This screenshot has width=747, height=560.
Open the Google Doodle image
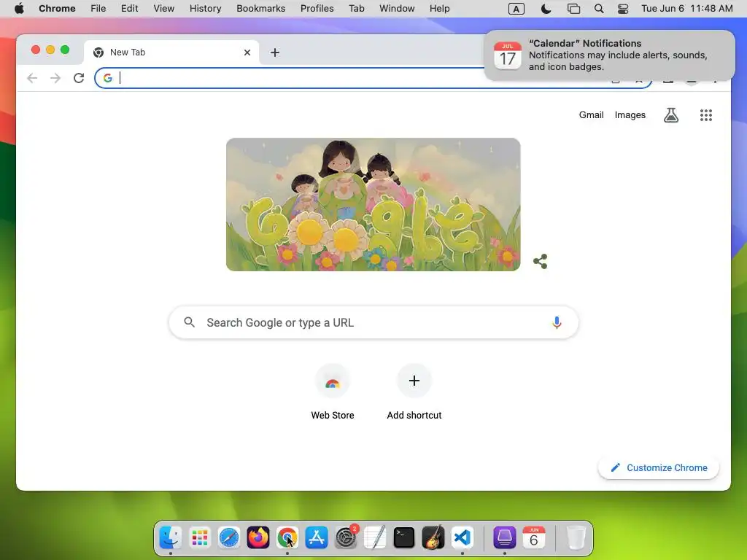373,205
